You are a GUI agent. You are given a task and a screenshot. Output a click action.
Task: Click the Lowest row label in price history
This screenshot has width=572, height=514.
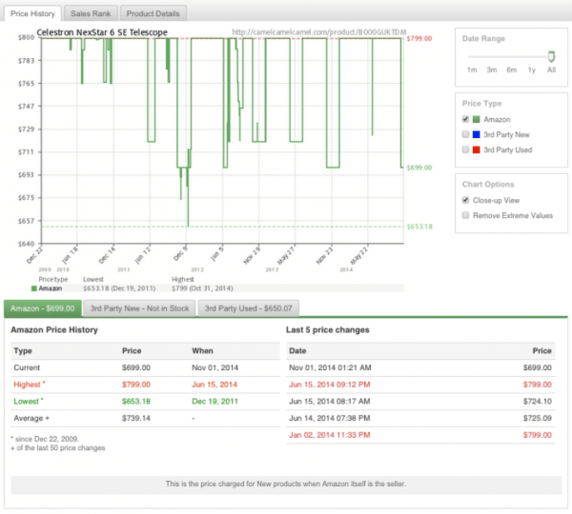click(x=28, y=401)
